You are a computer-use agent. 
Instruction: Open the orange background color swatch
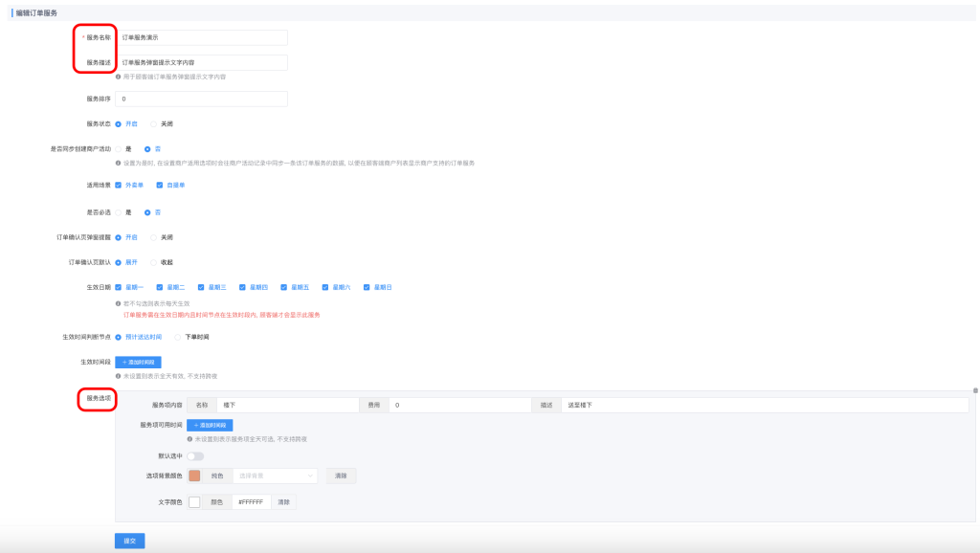tap(194, 476)
